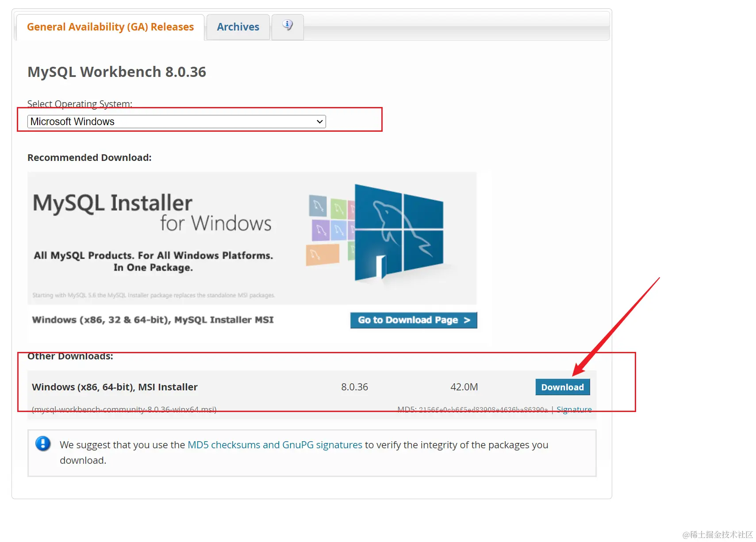Open the General Availability (GA) Releases tab
Image resolution: width=756 pixels, height=542 pixels.
110,27
